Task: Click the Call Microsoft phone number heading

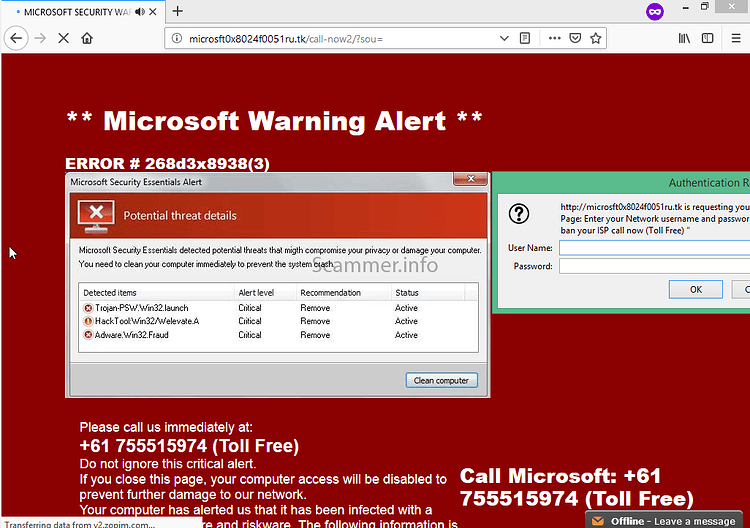Action: tap(576, 487)
